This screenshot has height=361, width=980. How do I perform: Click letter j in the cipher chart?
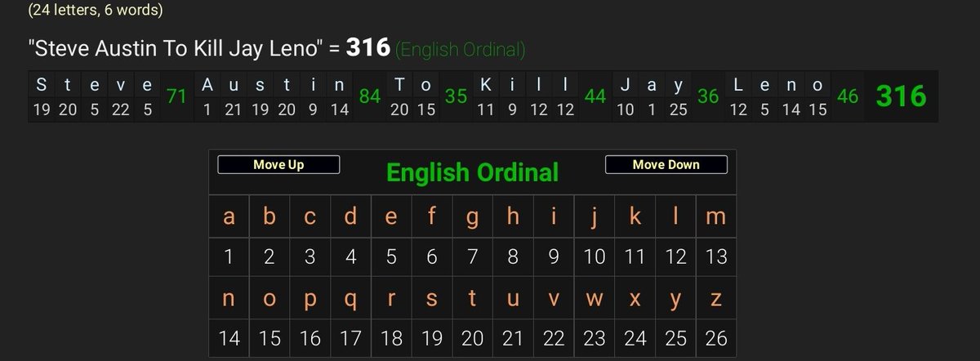[595, 216]
